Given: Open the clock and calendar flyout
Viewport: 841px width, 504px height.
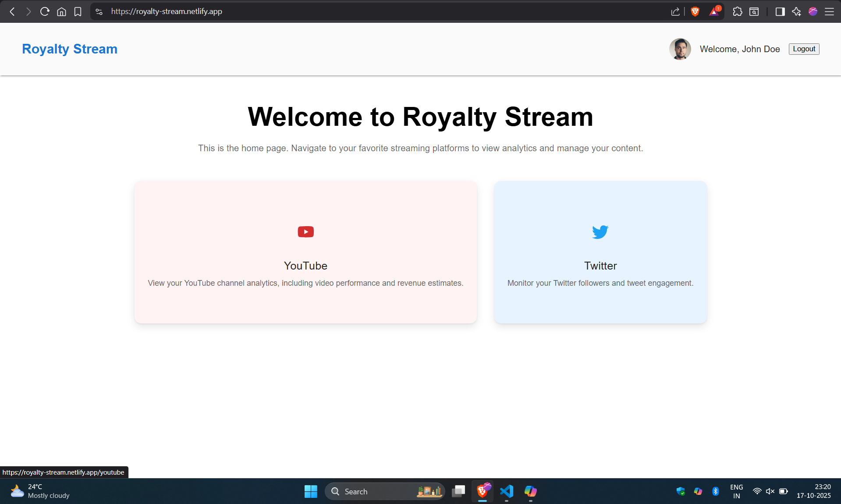Looking at the screenshot, I should click(814, 491).
